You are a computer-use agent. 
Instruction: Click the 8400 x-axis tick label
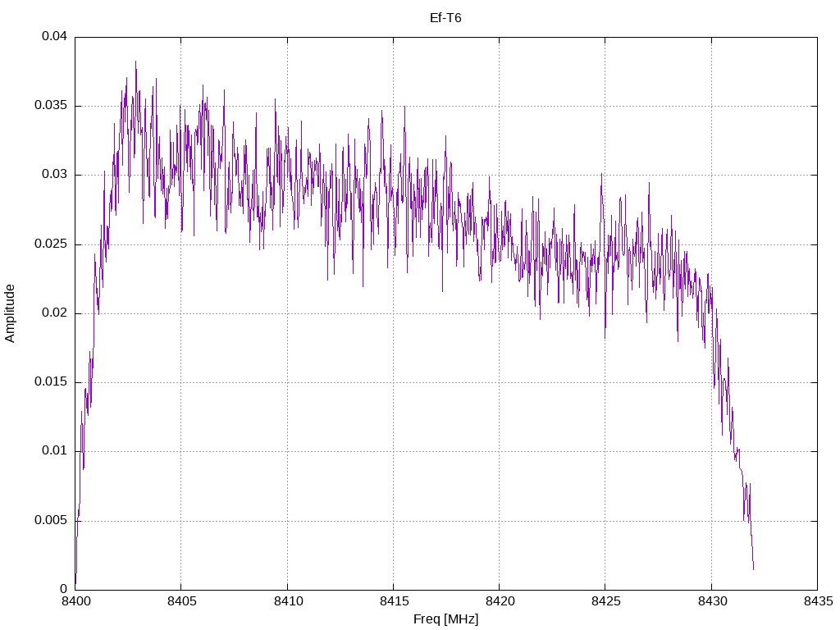click(x=75, y=601)
